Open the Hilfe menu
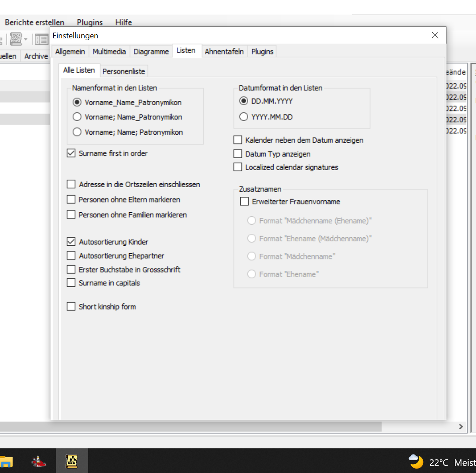Image resolution: width=476 pixels, height=473 pixels. tap(123, 22)
